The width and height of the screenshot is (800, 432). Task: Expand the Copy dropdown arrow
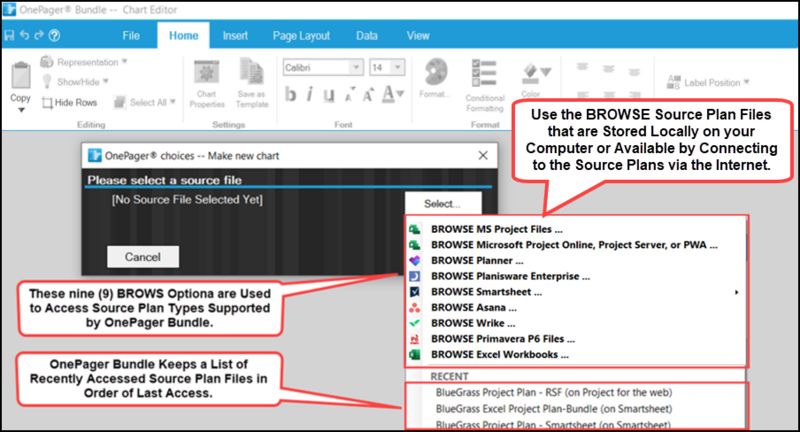click(x=21, y=110)
